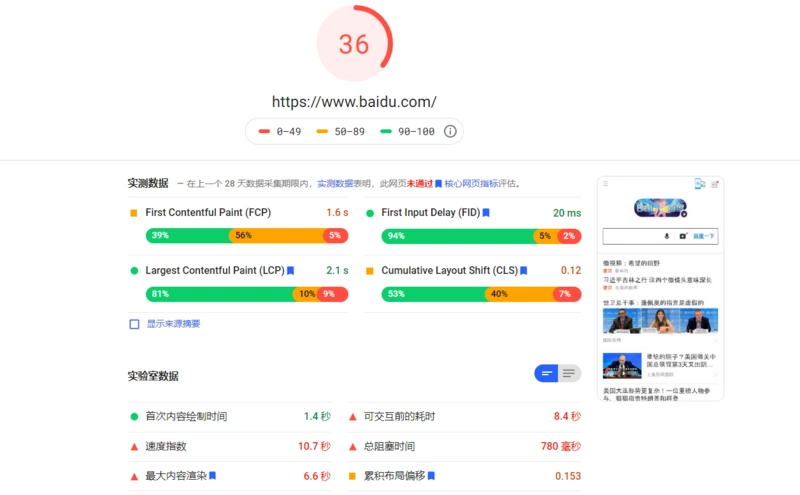Click the 实验室数据 heading

click(153, 376)
